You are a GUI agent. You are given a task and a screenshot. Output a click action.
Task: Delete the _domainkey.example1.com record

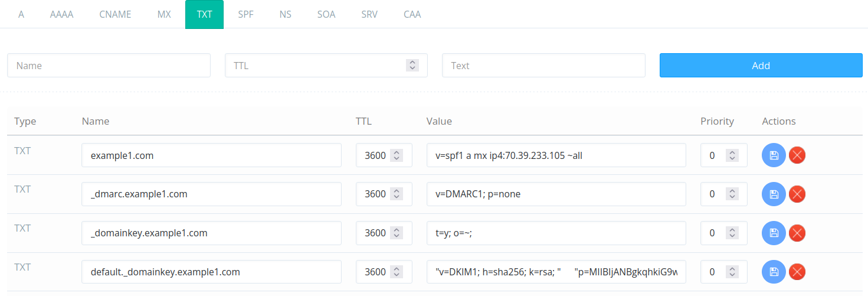tap(797, 233)
